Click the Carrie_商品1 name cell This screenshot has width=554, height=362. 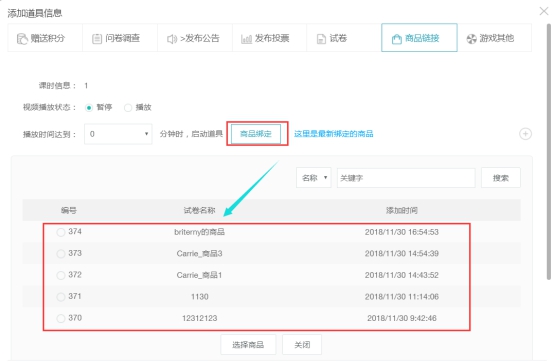click(200, 275)
